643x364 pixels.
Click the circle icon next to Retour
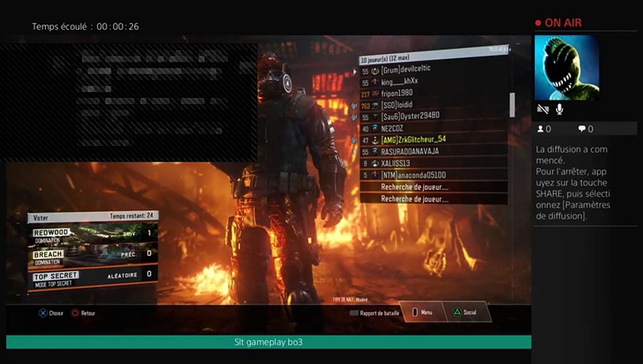click(75, 313)
